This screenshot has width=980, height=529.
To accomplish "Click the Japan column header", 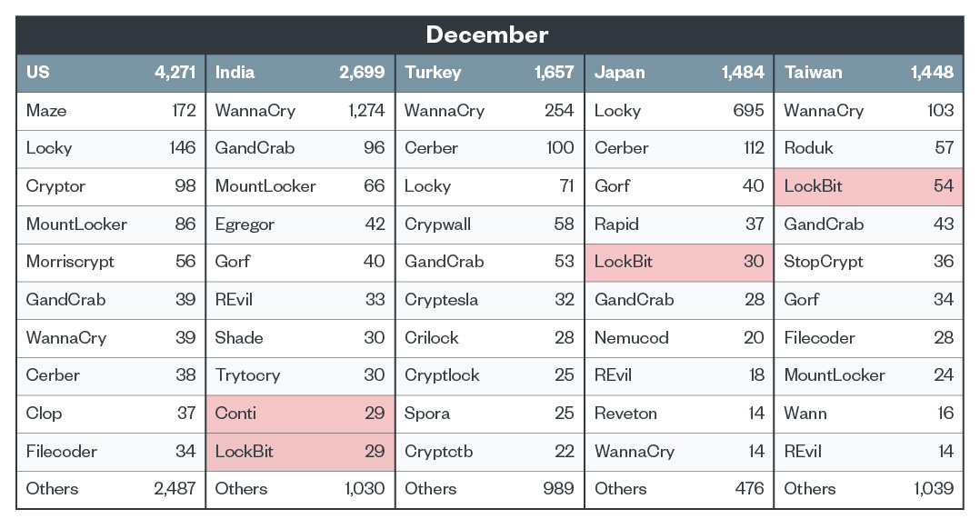I will [679, 73].
